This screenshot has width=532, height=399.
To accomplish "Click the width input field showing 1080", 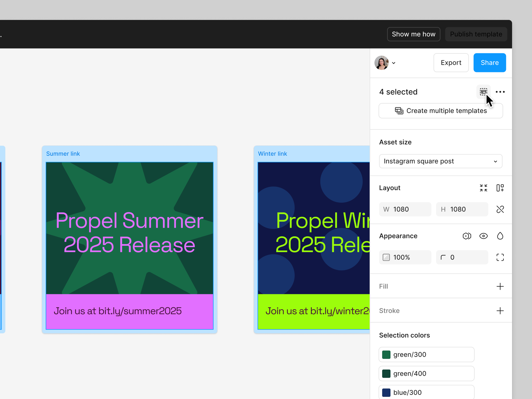I will 405,209.
